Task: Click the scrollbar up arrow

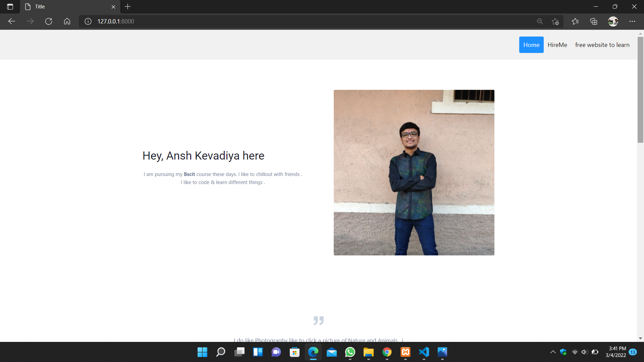Action: [640, 34]
